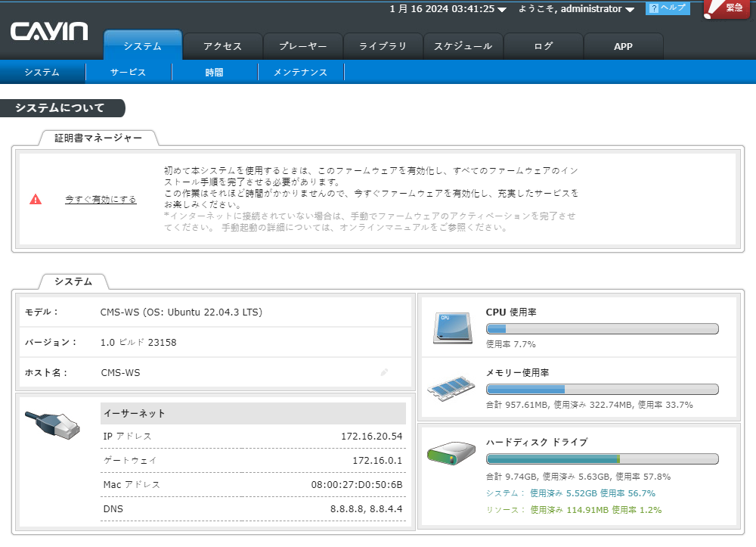
Task: Select the サービス submenu item
Action: pyautogui.click(x=129, y=73)
